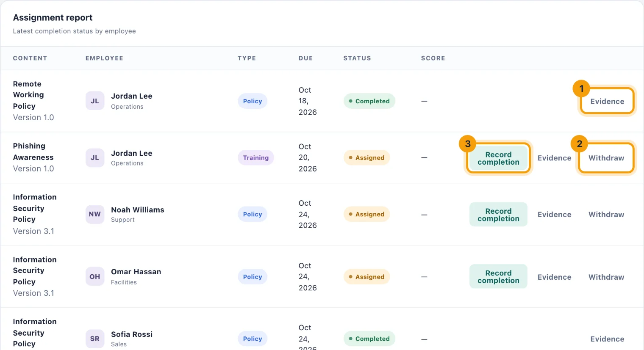Screen dimensions: 644x350
Task: Click the SCORE column header
Action: pos(433,58)
